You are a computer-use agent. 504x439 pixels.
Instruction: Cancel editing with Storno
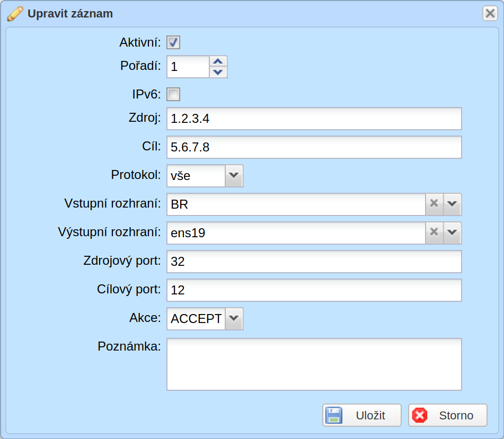(448, 415)
